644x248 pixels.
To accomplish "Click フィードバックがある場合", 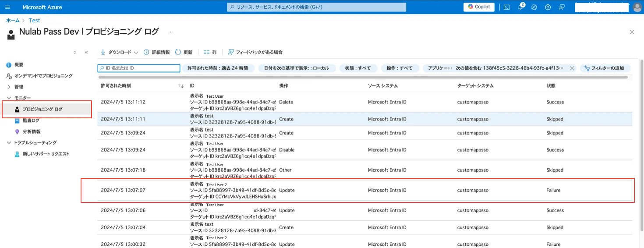I will [x=255, y=52].
